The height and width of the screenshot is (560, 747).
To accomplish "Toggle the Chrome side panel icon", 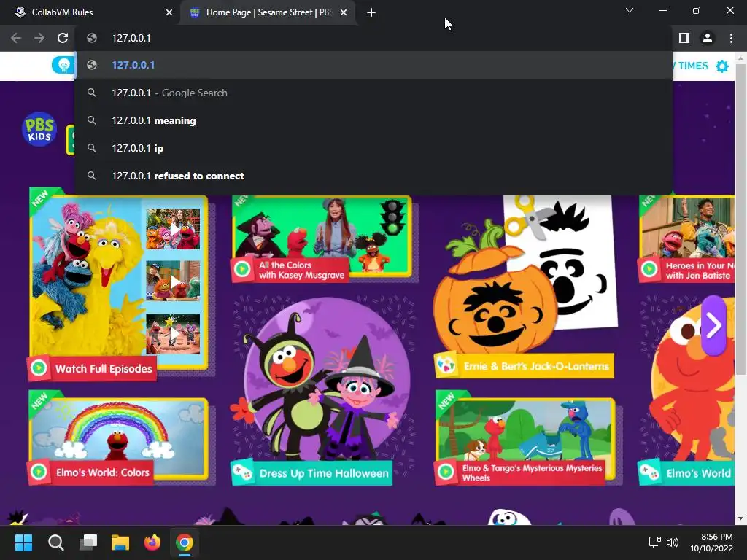I will coord(684,38).
